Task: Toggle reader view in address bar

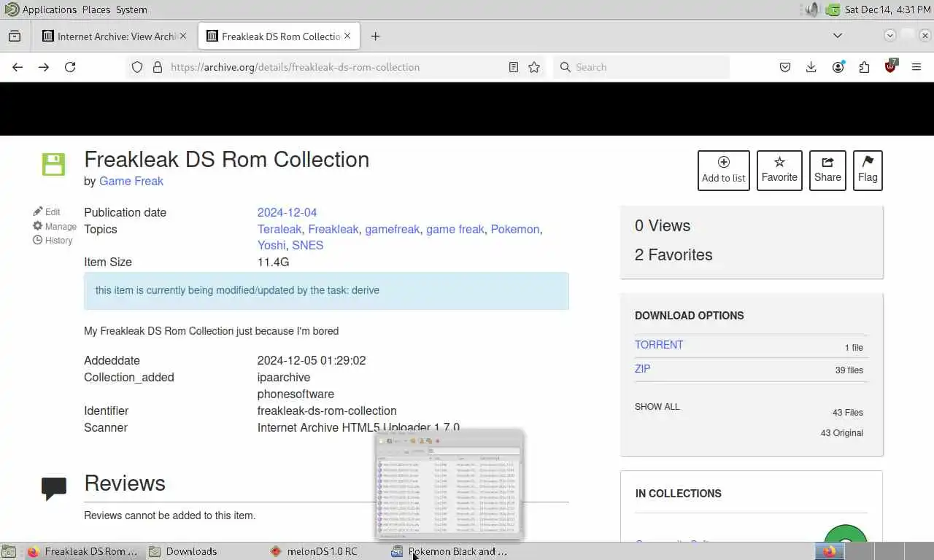Action: coord(514,67)
